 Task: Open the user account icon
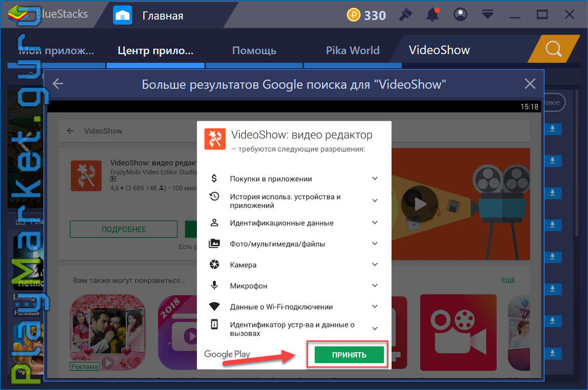pyautogui.click(x=460, y=15)
